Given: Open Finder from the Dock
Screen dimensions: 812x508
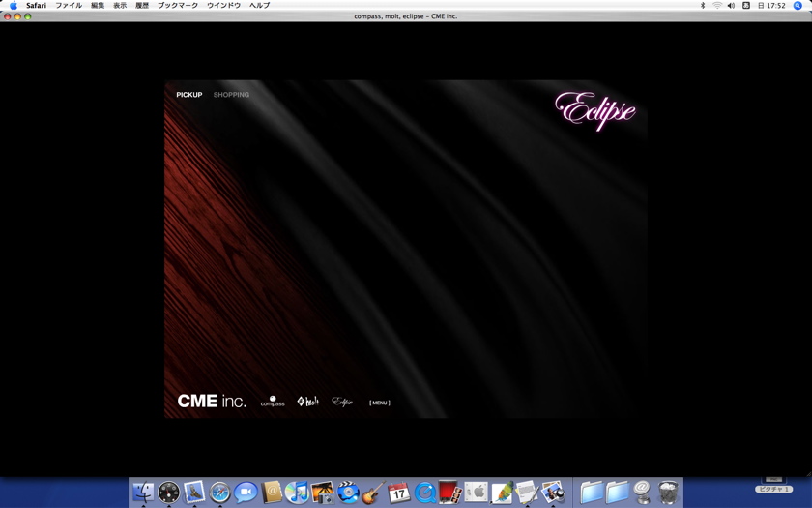Looking at the screenshot, I should (143, 492).
